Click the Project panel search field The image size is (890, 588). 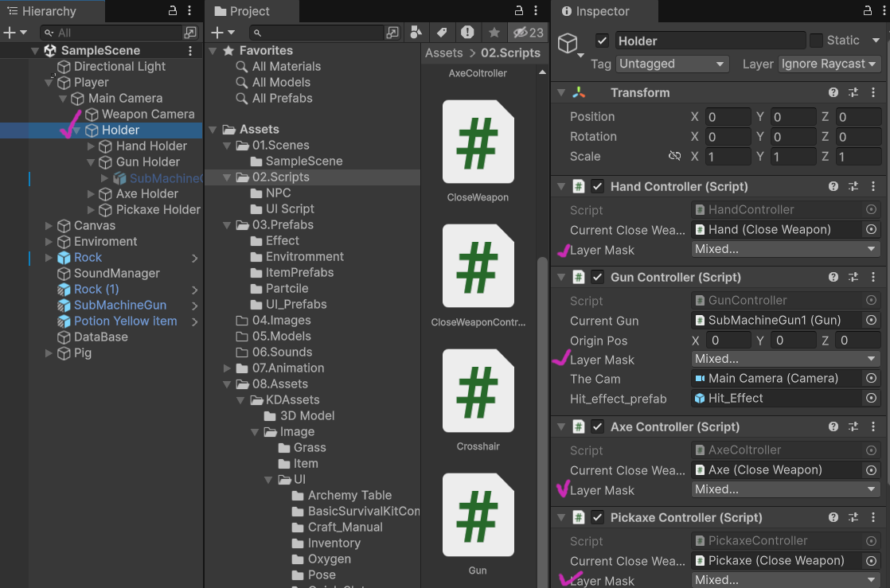click(317, 33)
